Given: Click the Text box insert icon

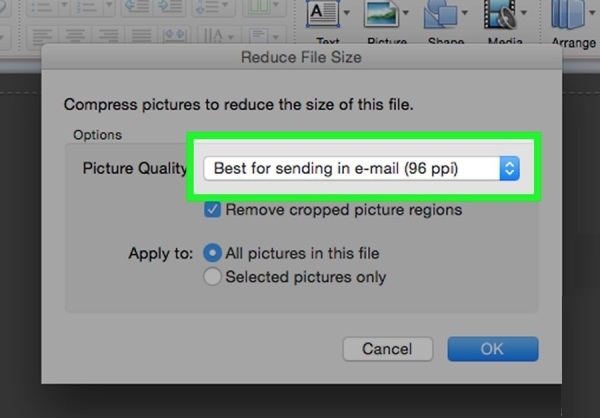Looking at the screenshot, I should [x=323, y=16].
